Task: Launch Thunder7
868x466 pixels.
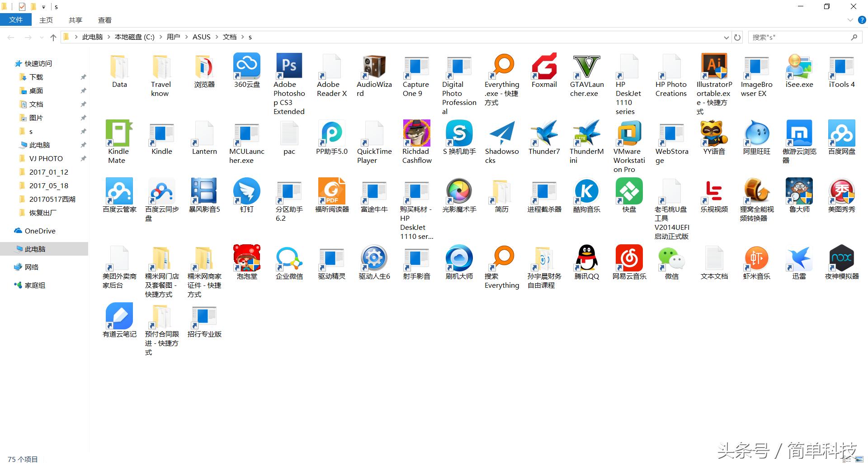Action: point(544,133)
